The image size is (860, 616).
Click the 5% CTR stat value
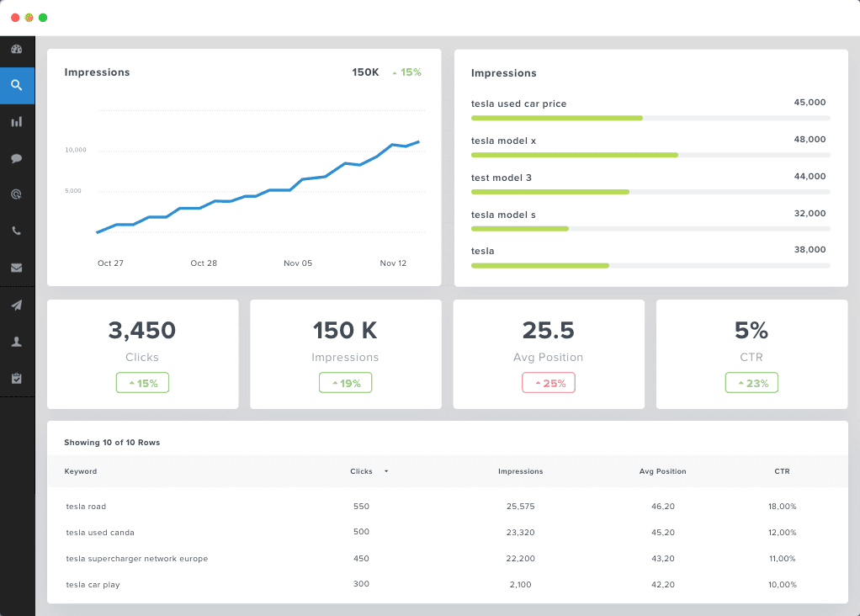(751, 330)
